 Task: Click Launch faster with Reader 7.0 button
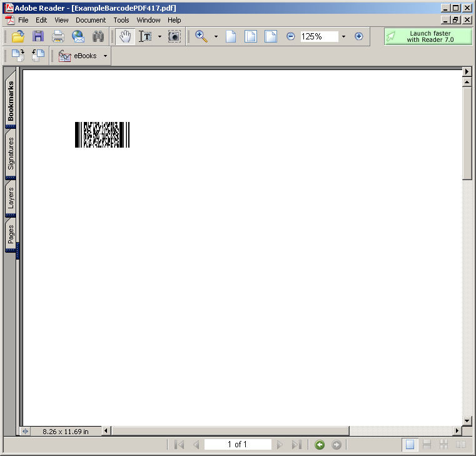[x=428, y=36]
